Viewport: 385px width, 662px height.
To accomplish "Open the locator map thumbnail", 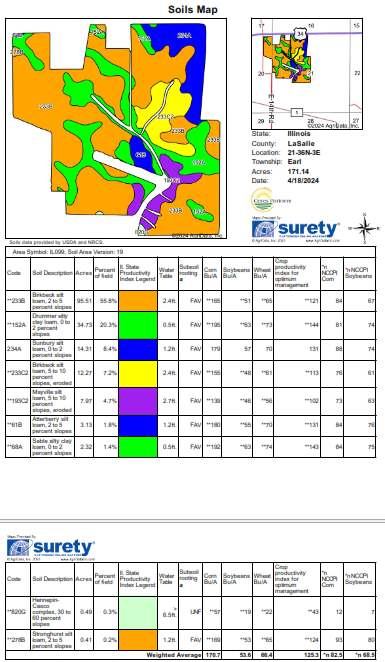I will 307,73.
